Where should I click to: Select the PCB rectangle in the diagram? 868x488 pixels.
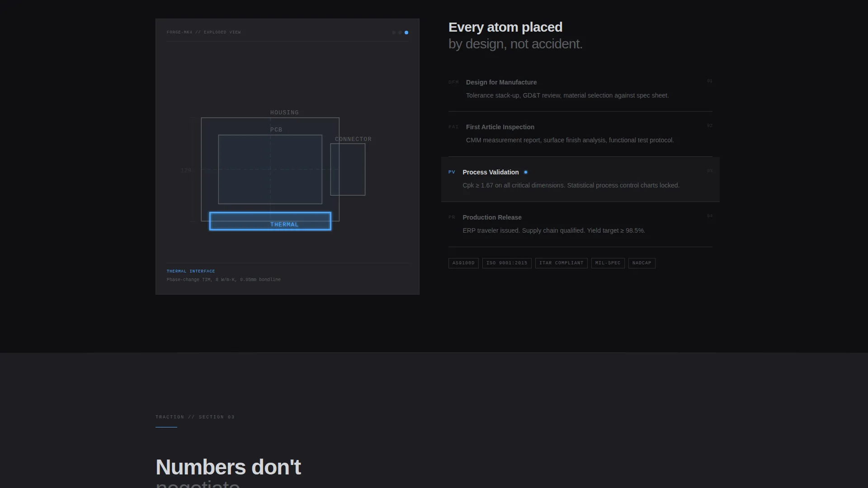coord(270,169)
